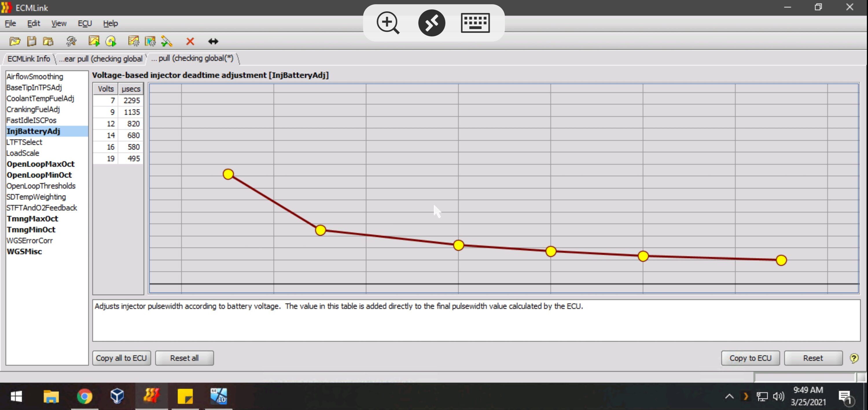Click the magnifier zoom icon in overlay
The width and height of the screenshot is (868, 410).
click(x=388, y=23)
